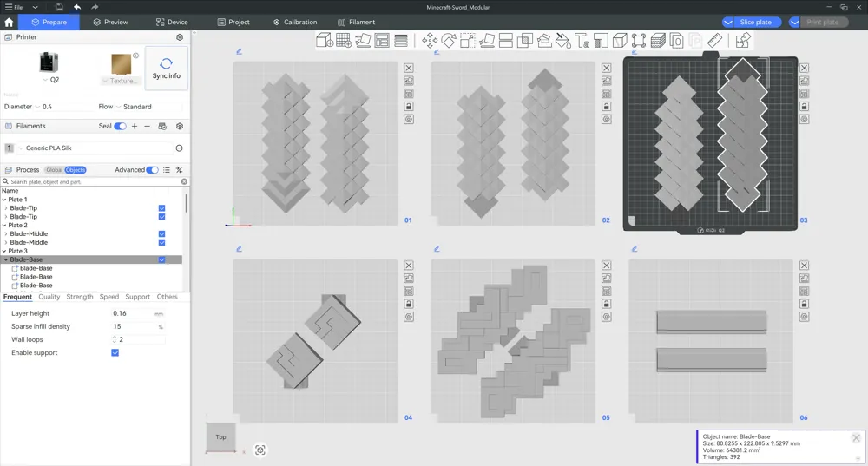Open the Quality settings tab
This screenshot has width=868, height=466.
[x=49, y=297]
